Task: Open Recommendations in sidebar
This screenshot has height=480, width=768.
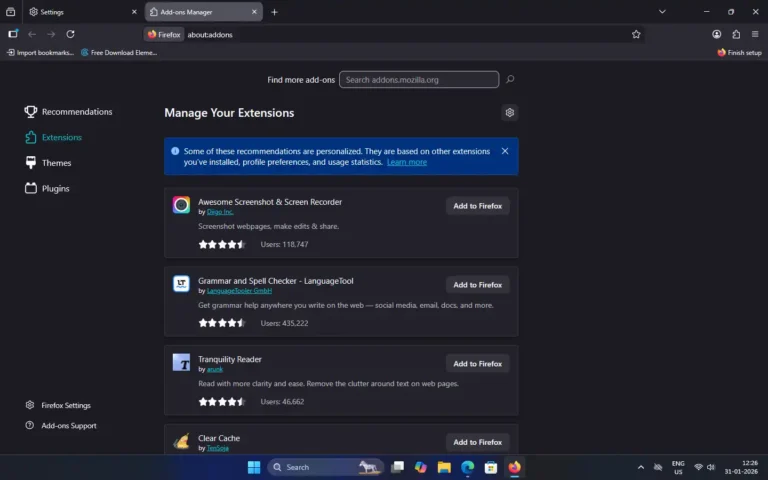Action: click(x=69, y=112)
